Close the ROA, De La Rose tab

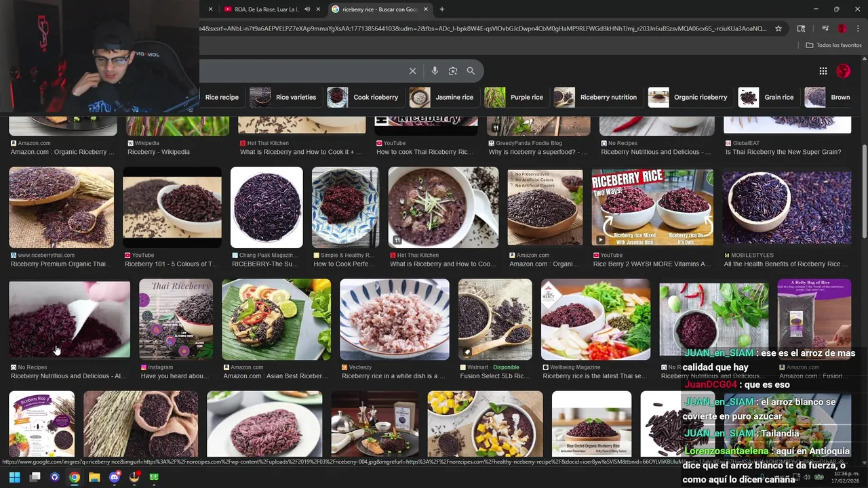tap(319, 9)
